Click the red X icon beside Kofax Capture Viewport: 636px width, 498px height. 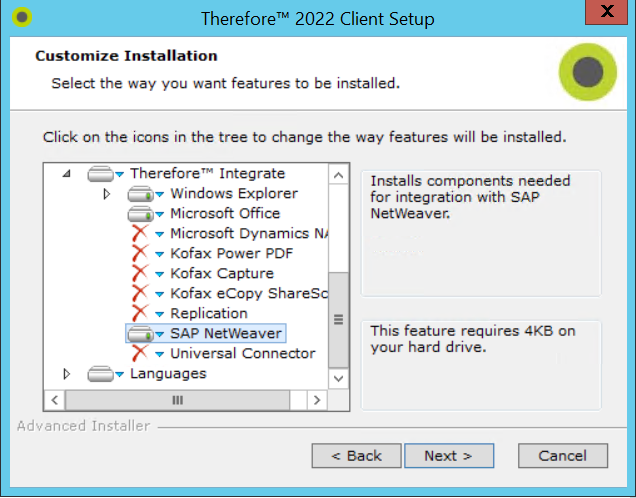(140, 274)
